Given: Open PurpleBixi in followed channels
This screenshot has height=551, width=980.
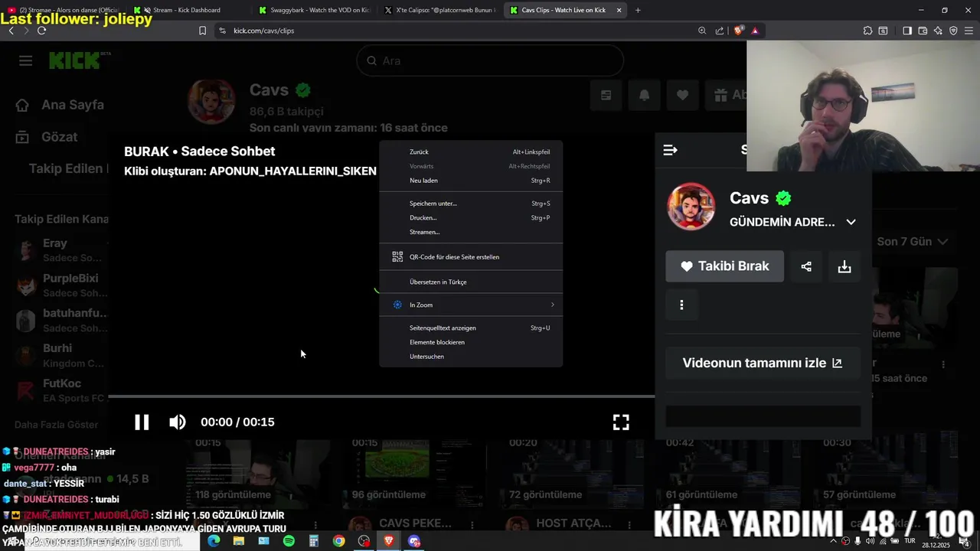Looking at the screenshot, I should (61, 285).
